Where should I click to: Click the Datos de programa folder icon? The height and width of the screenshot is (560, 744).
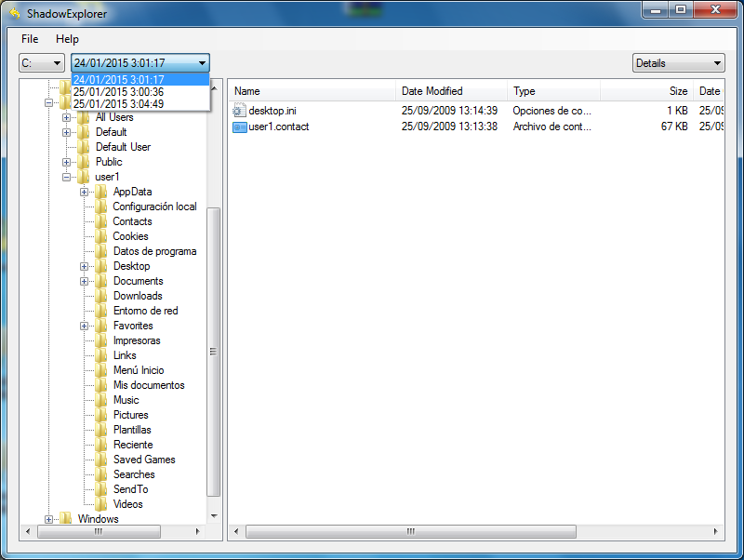(x=100, y=251)
